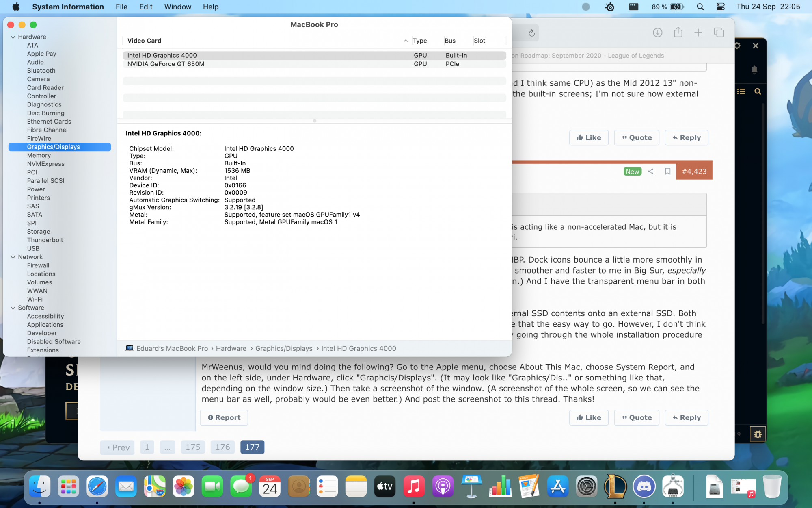Open Mail app in the Dock

click(126, 486)
